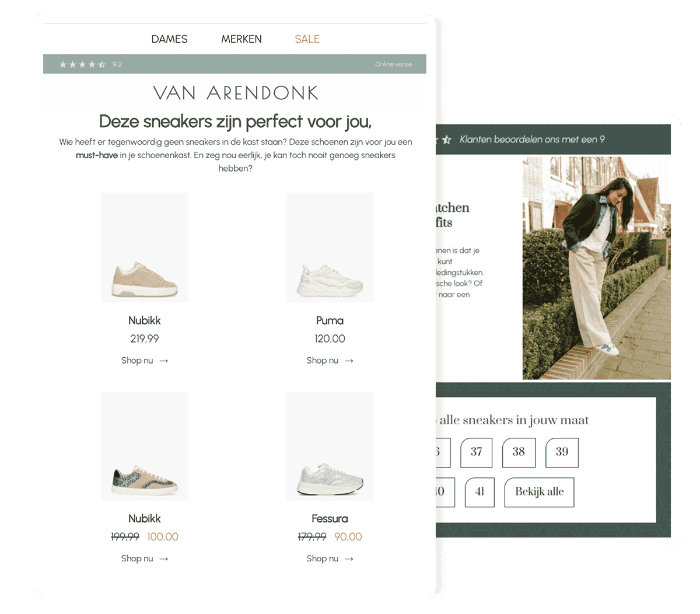This screenshot has width=700, height=614.
Task: Click the crossed-out price 199,99
Action: tap(125, 537)
